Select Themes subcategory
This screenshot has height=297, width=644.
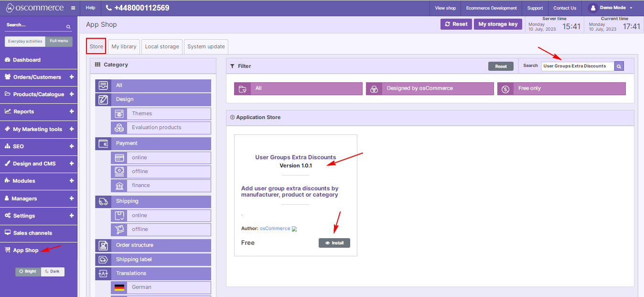click(161, 114)
